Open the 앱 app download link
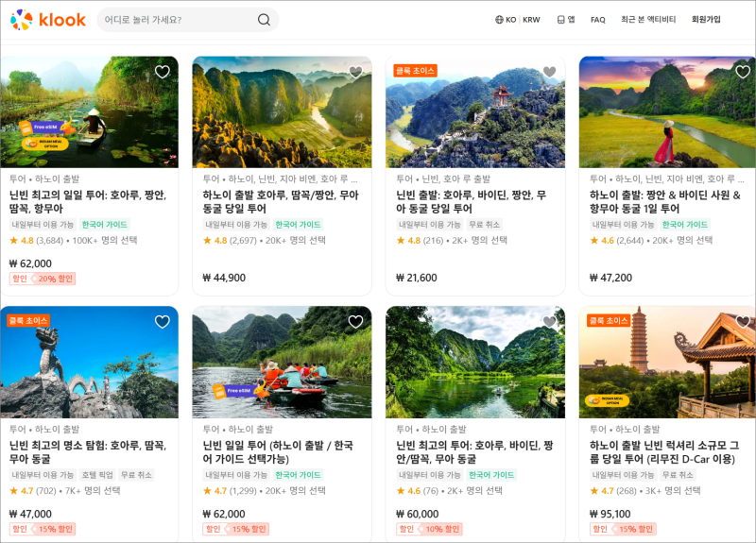Screen dimensions: 756x543 tap(566, 20)
